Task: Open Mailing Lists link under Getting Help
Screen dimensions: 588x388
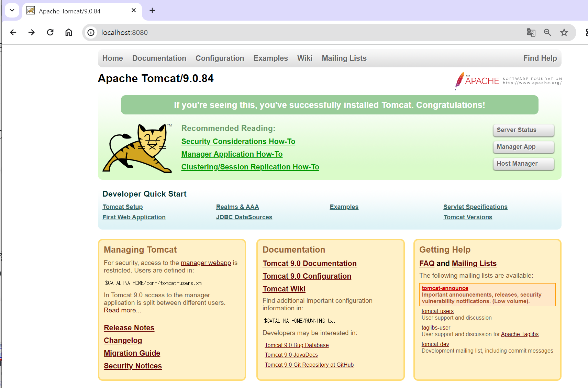Action: point(474,264)
